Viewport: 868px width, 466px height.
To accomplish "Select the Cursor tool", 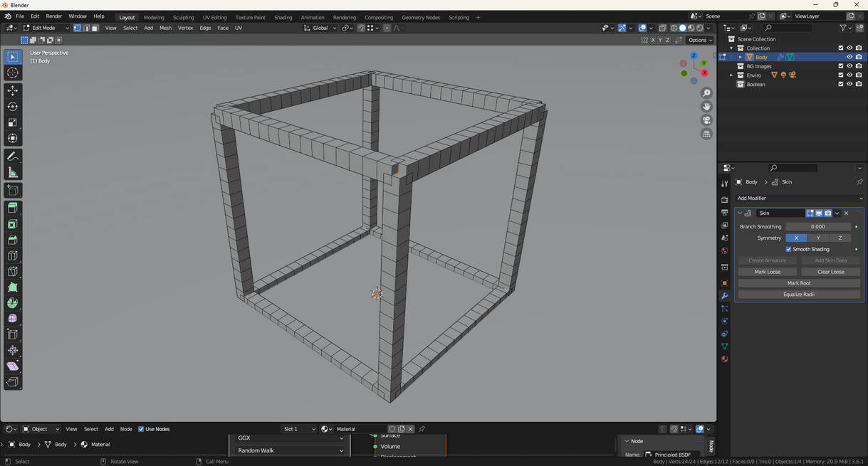I will click(x=13, y=73).
